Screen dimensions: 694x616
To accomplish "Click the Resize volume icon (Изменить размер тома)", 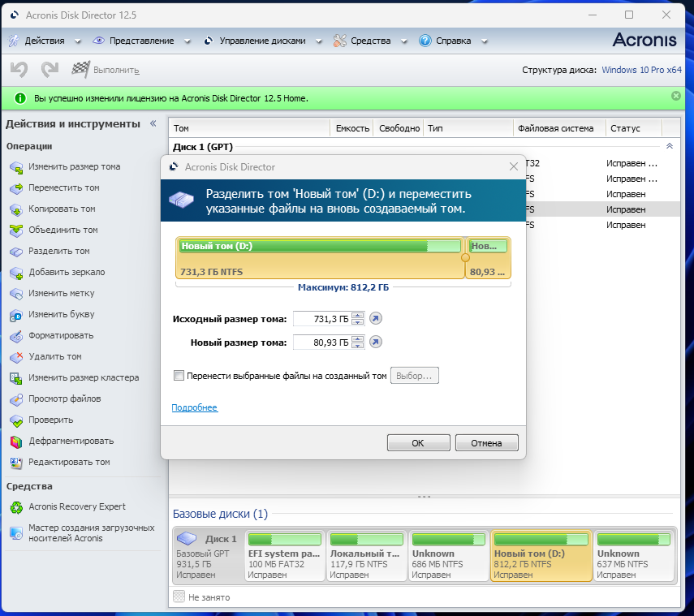I will tap(16, 167).
